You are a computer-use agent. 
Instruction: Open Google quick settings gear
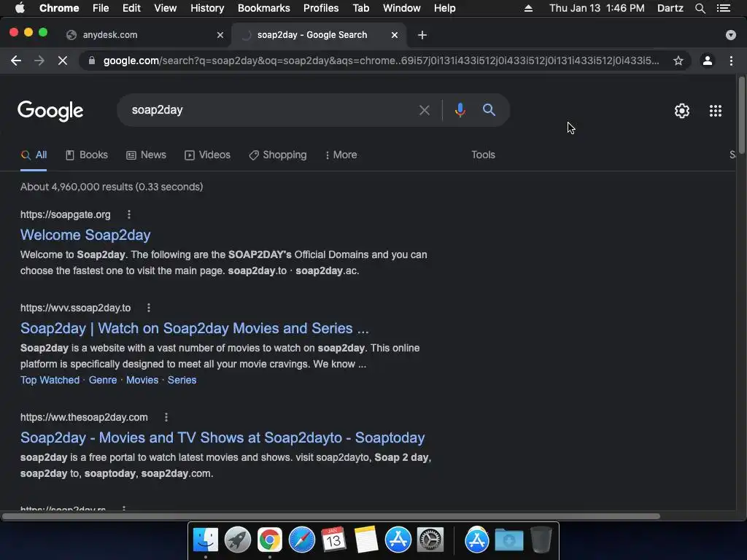point(682,111)
